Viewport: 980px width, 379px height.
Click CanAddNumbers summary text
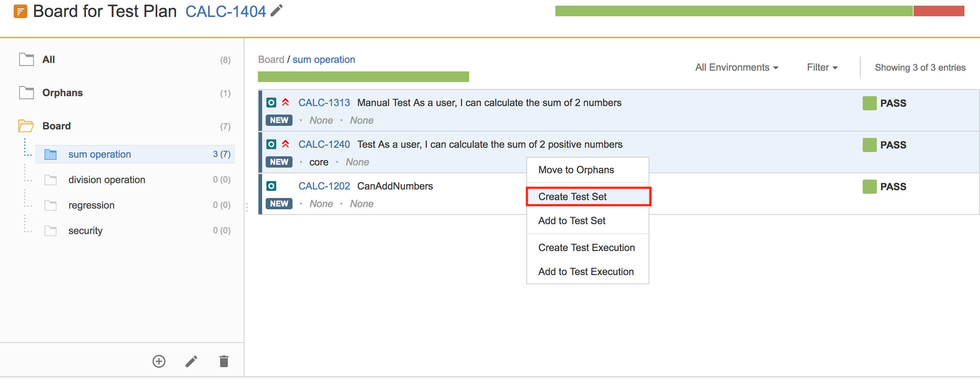pyautogui.click(x=395, y=186)
